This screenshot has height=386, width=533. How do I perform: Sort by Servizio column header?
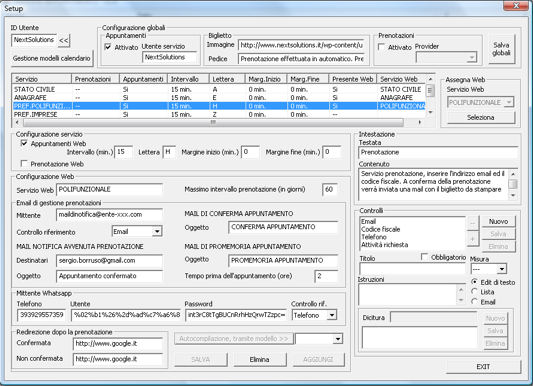[x=41, y=79]
